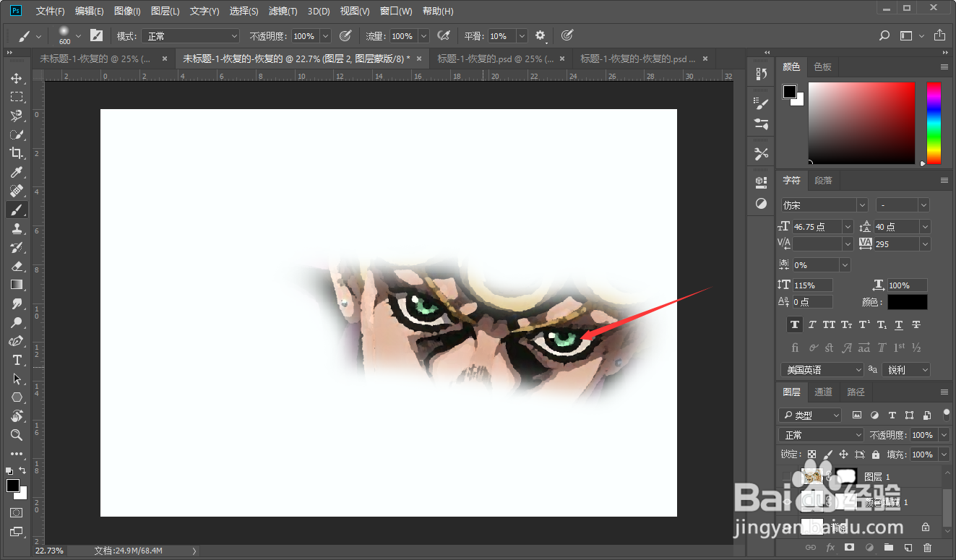
Task: Switch to 通道 channels tab
Action: coord(823,392)
